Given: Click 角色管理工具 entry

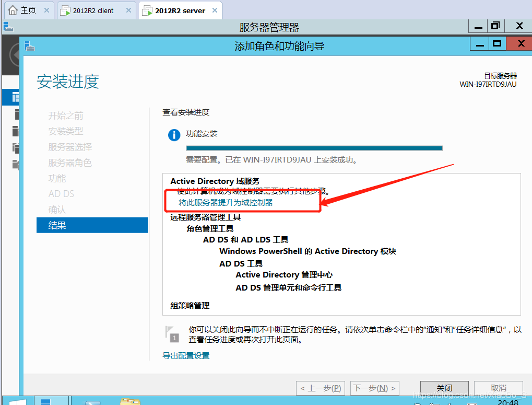Looking at the screenshot, I should coord(210,229).
